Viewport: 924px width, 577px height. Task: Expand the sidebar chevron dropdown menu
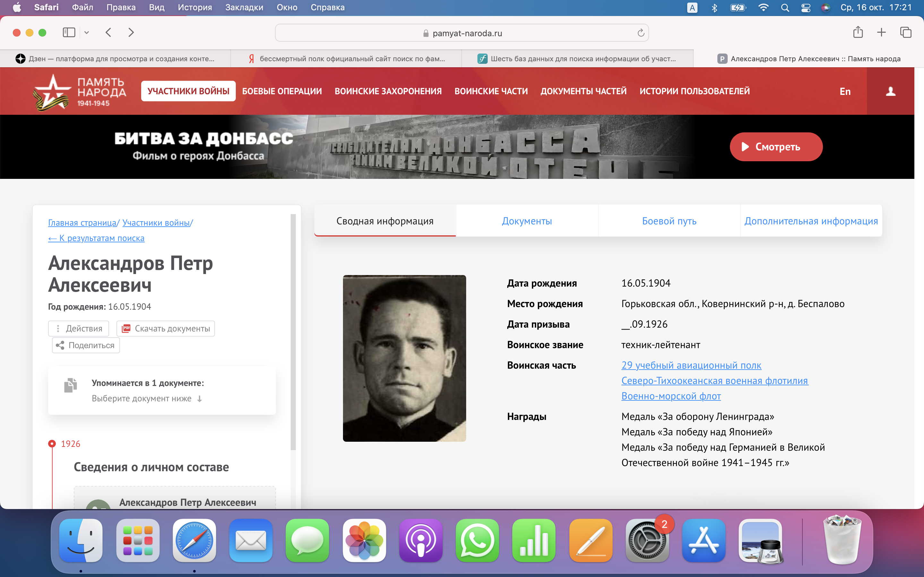[87, 32]
